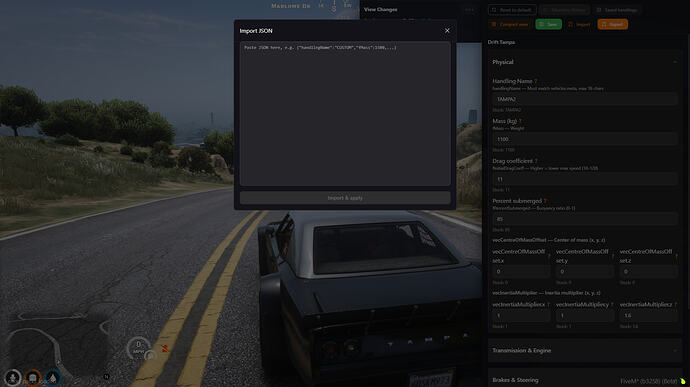The image size is (690, 387).
Task: Click the help icon for vecInertiaMultiplier.x
Action: pos(548,305)
